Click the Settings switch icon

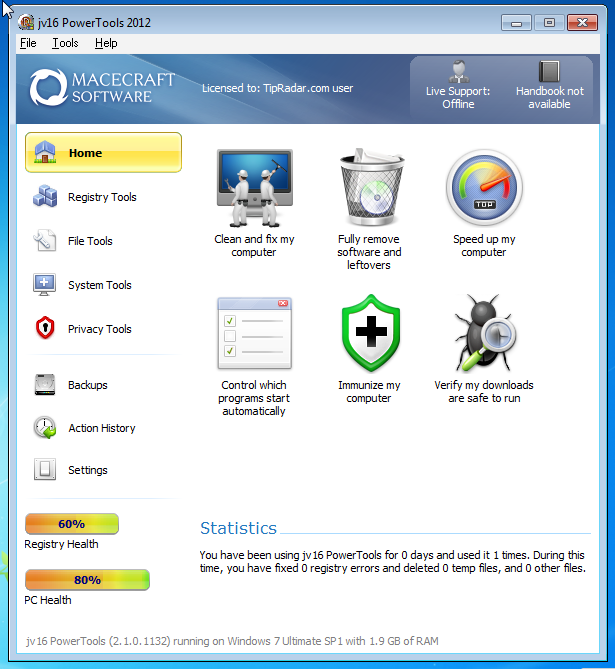pyautogui.click(x=45, y=469)
